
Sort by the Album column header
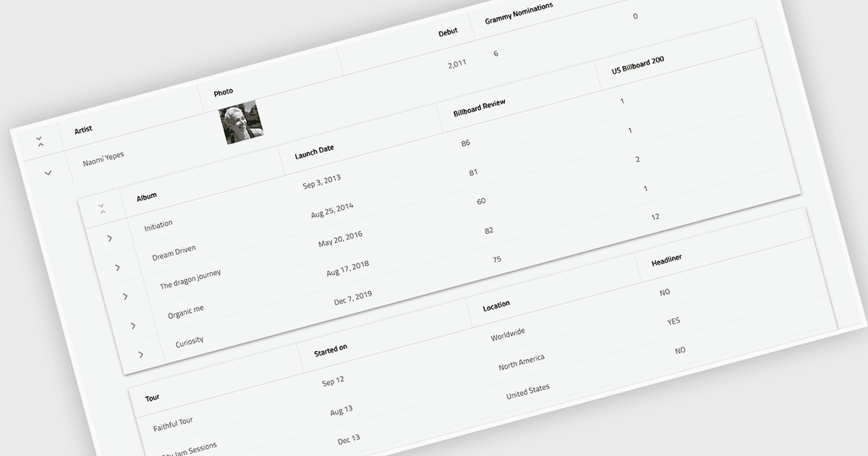click(147, 196)
